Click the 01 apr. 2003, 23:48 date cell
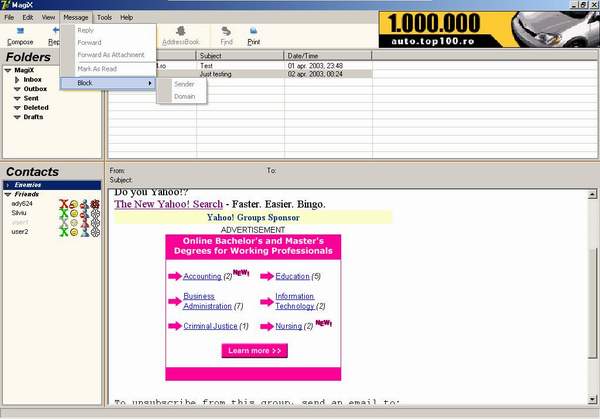Viewport: 600px width, 419px height. coord(315,66)
